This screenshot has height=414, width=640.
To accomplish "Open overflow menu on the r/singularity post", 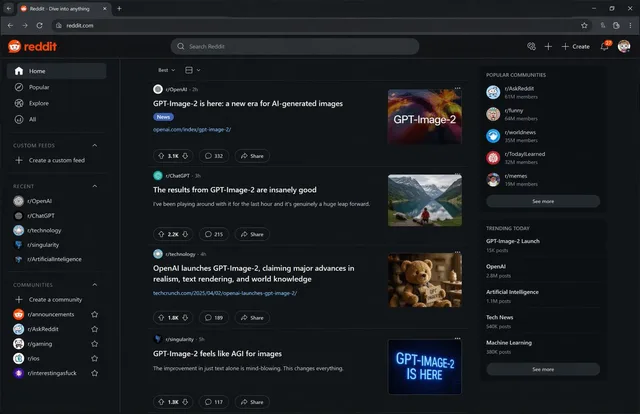I will [458, 338].
